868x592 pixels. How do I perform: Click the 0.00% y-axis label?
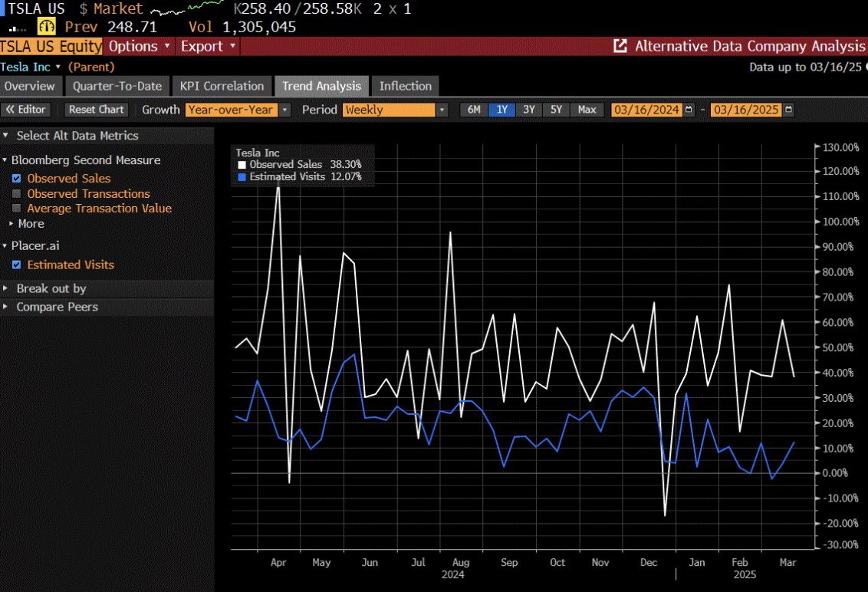[x=835, y=473]
